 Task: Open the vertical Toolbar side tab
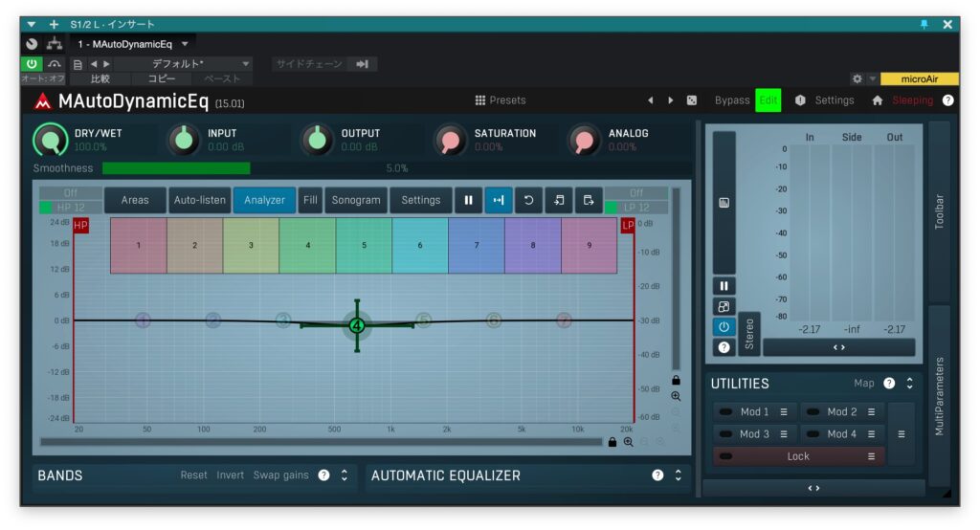[x=939, y=210]
